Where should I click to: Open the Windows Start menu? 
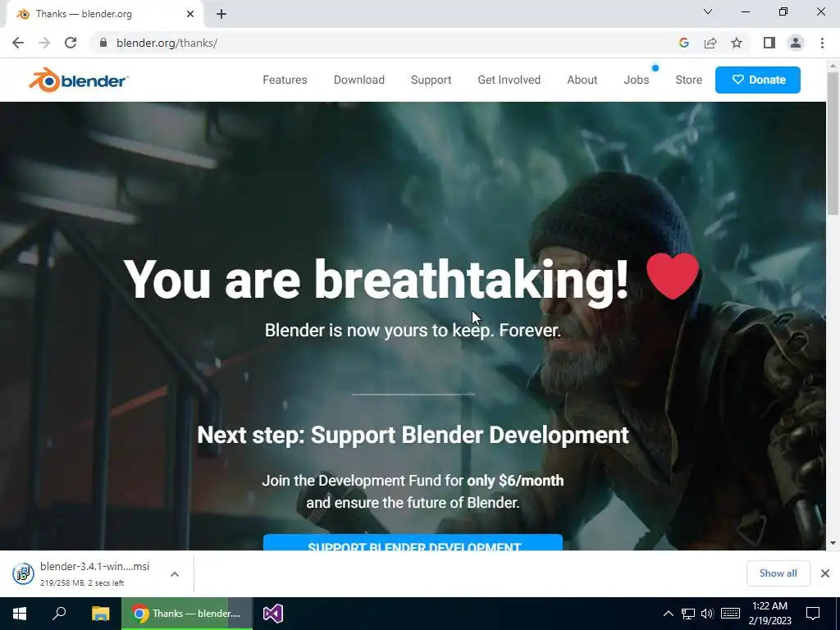tap(20, 614)
